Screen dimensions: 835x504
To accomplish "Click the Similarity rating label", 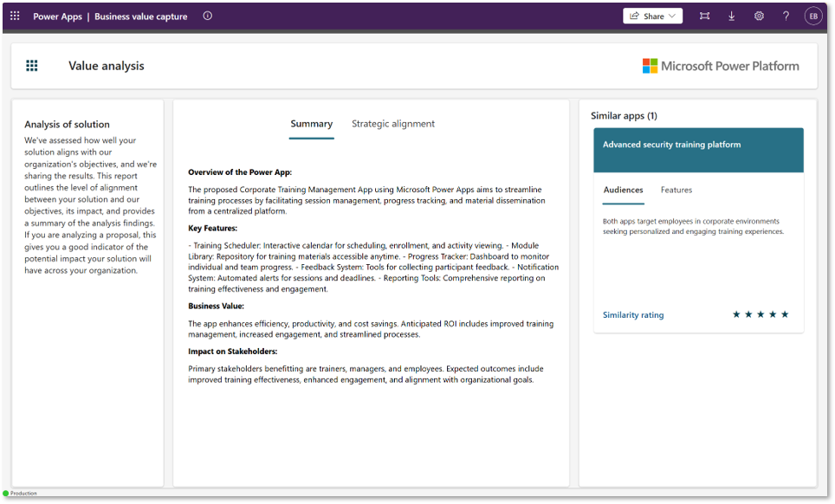I will 633,315.
